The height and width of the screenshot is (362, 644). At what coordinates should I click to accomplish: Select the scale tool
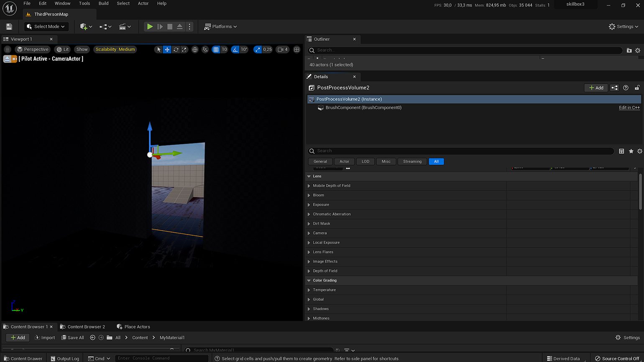tap(184, 49)
